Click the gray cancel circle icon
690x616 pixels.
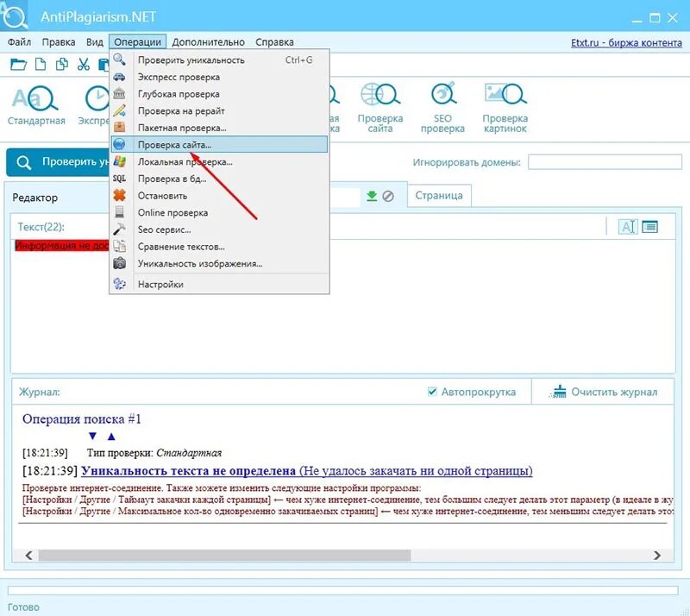[388, 196]
